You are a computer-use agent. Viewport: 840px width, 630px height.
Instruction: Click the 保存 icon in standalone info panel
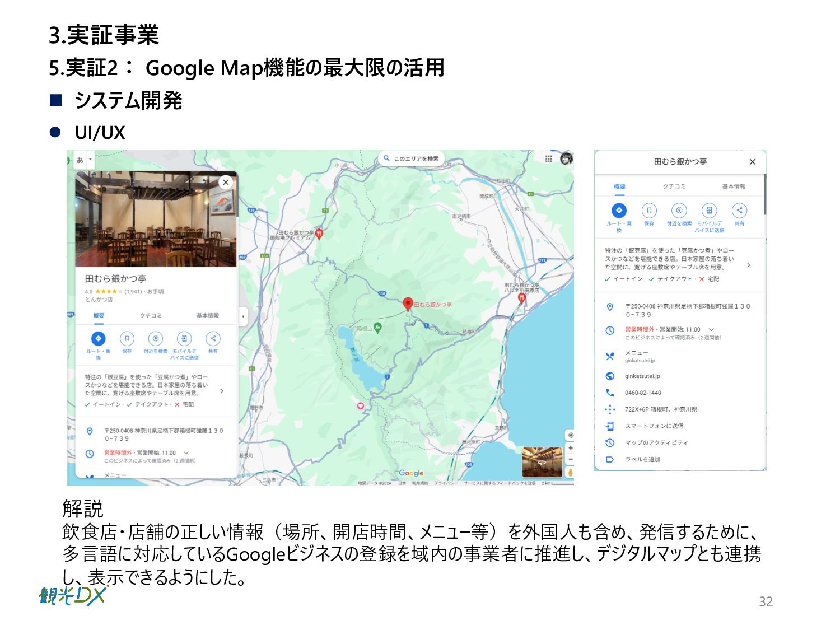649,211
